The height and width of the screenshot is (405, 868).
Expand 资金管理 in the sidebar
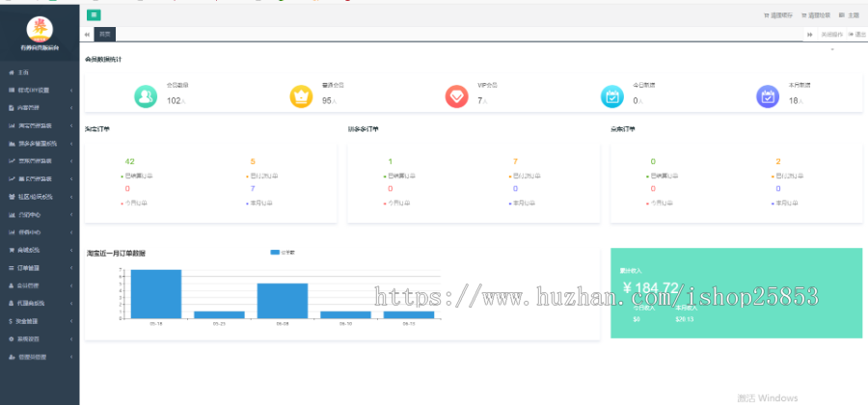click(x=39, y=320)
